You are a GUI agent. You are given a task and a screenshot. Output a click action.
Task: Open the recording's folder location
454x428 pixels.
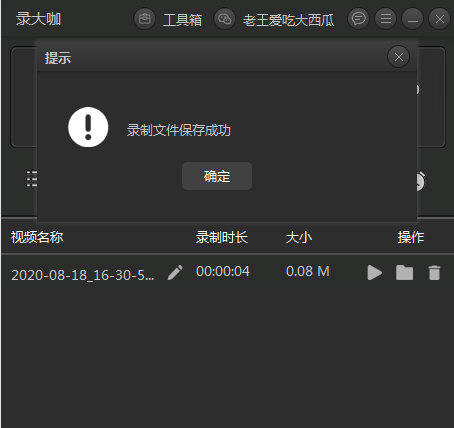point(404,273)
